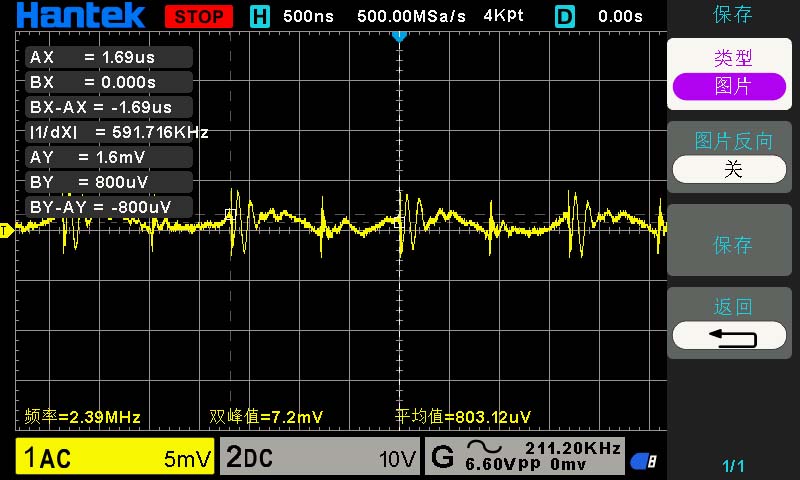Click the 6.60Vpp generator amplitude
This screenshot has height=480, width=800.
point(503,464)
